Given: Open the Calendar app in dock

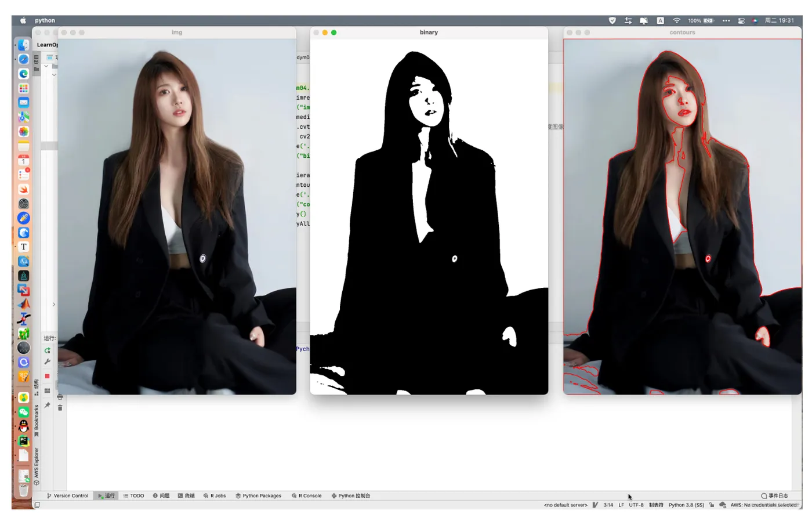Looking at the screenshot, I should (x=23, y=160).
